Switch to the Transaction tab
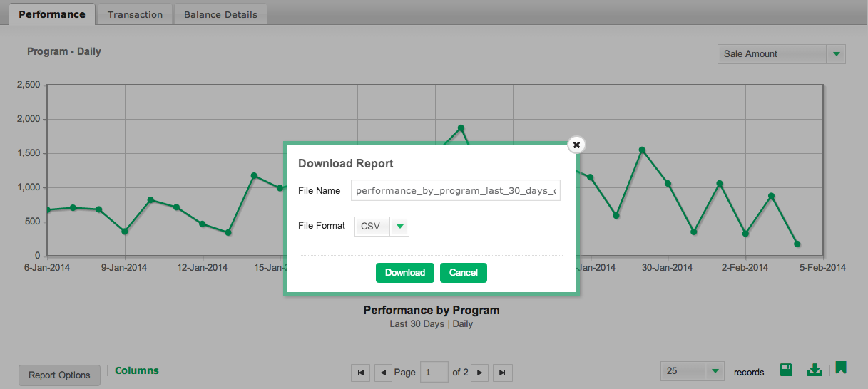The width and height of the screenshot is (868, 389). pos(136,14)
